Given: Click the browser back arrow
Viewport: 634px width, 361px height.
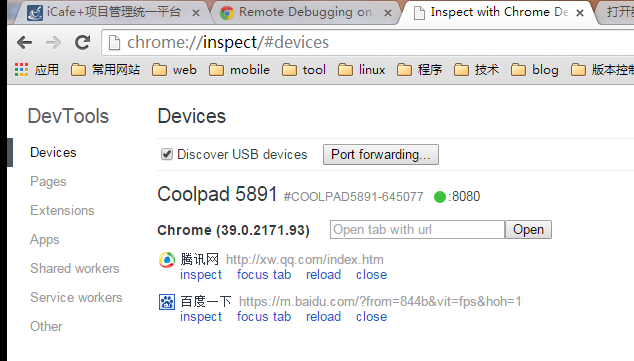Looking at the screenshot, I should point(25,42).
